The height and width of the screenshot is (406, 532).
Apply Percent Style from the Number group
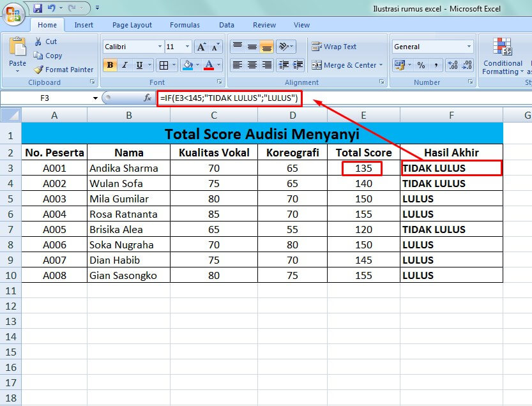420,65
